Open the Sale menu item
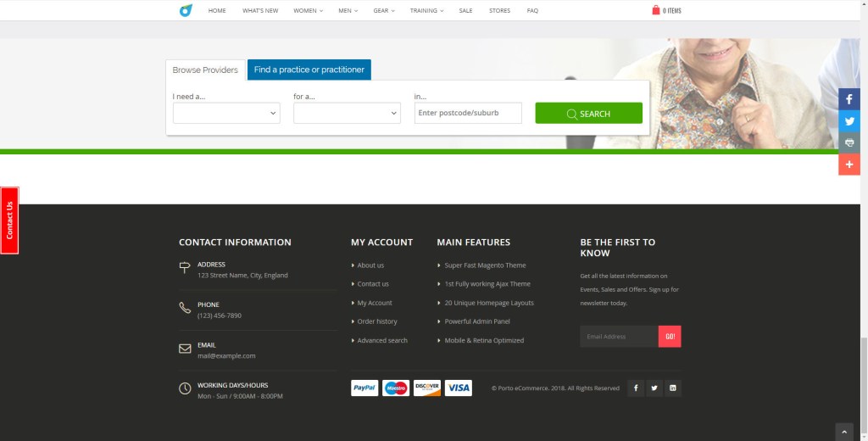 465,10
